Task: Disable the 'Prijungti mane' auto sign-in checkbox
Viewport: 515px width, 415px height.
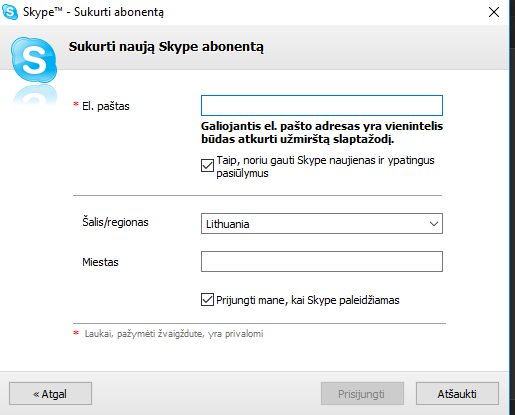Action: click(x=207, y=299)
